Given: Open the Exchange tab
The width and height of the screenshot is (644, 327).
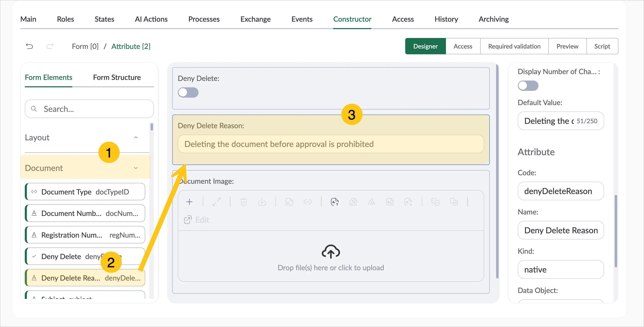Looking at the screenshot, I should click(255, 19).
